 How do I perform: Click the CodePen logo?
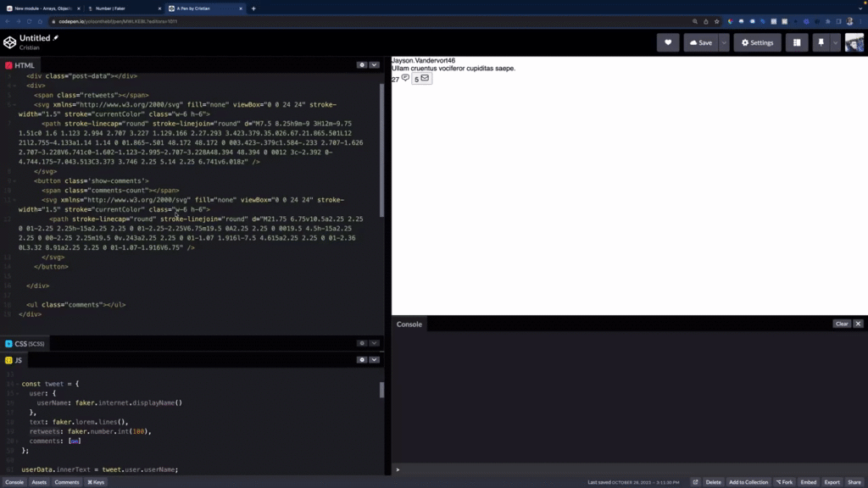tap(10, 41)
